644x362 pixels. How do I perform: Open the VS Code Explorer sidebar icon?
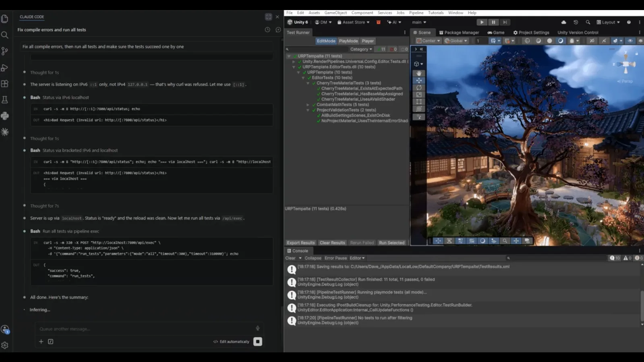5,19
